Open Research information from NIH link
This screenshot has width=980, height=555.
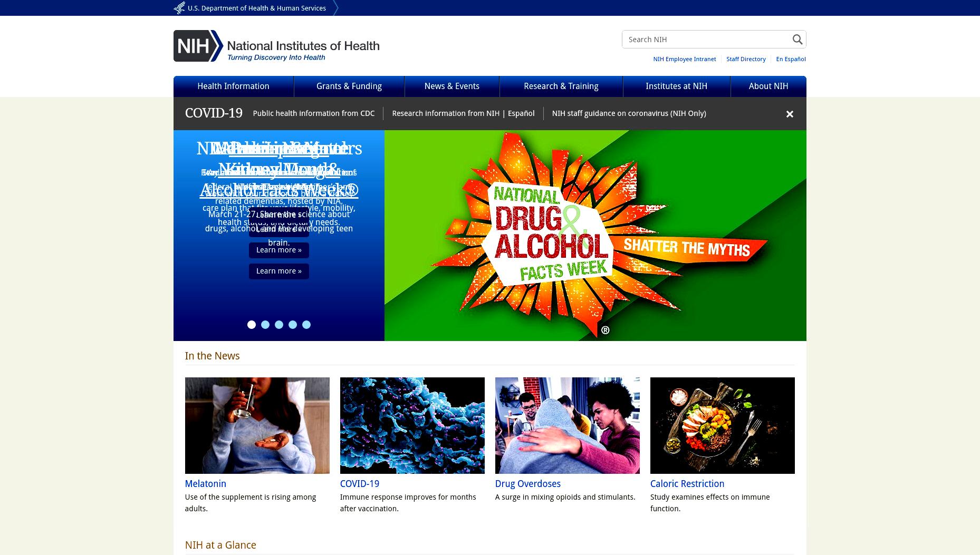[x=446, y=113]
